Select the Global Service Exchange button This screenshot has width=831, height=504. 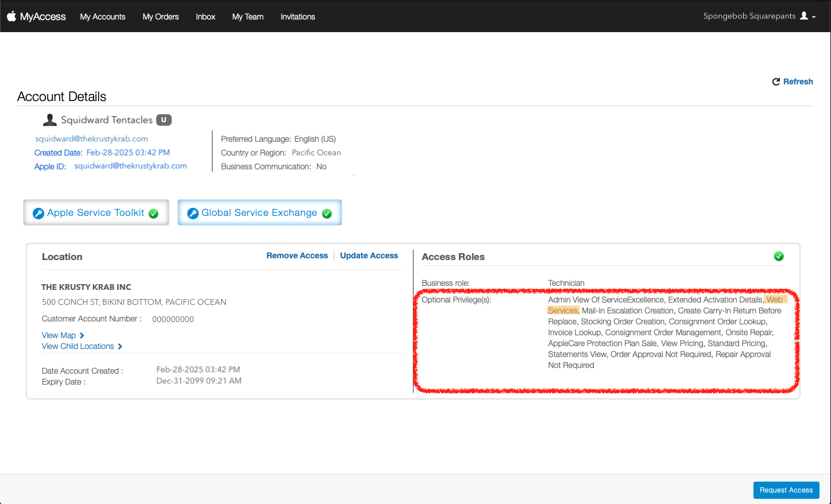pyautogui.click(x=260, y=212)
